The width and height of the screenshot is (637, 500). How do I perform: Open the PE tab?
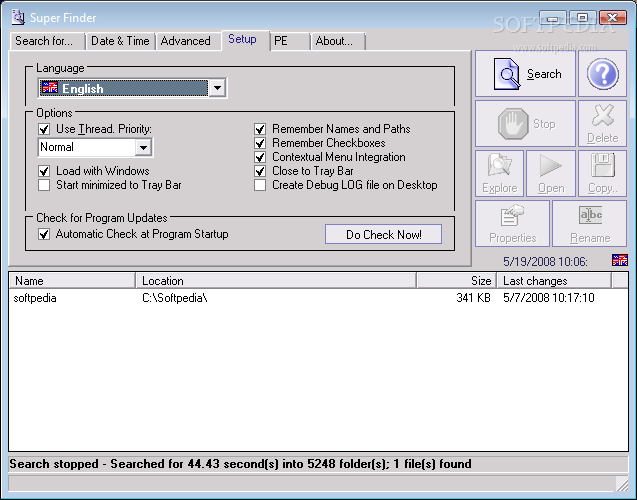(290, 41)
